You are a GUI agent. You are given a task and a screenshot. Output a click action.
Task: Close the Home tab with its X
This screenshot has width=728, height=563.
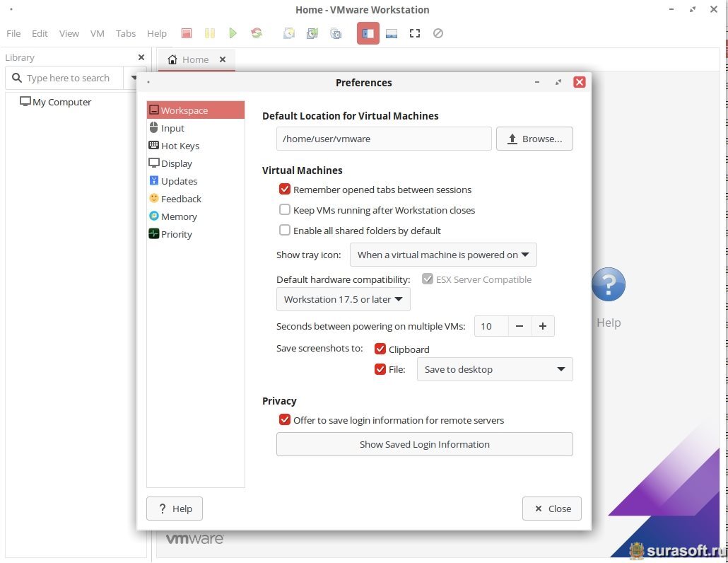point(223,59)
